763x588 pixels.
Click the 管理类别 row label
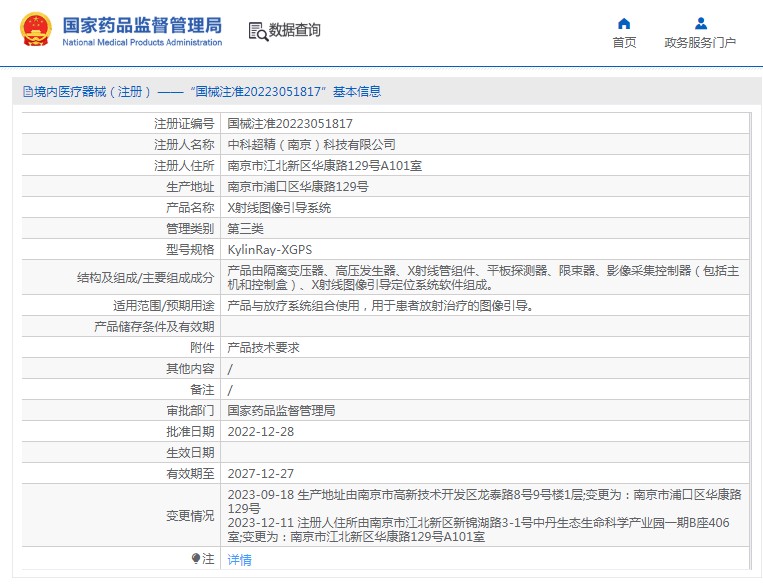(190, 229)
